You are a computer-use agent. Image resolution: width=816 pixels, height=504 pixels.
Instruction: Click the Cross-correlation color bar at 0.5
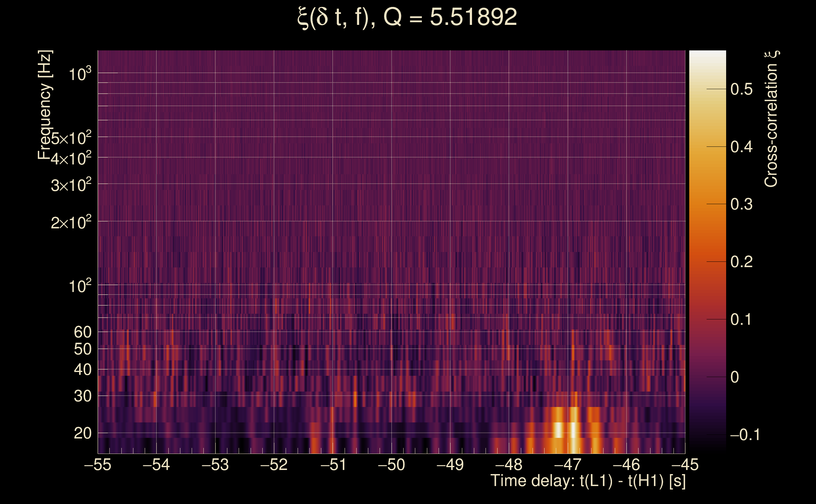click(x=707, y=89)
